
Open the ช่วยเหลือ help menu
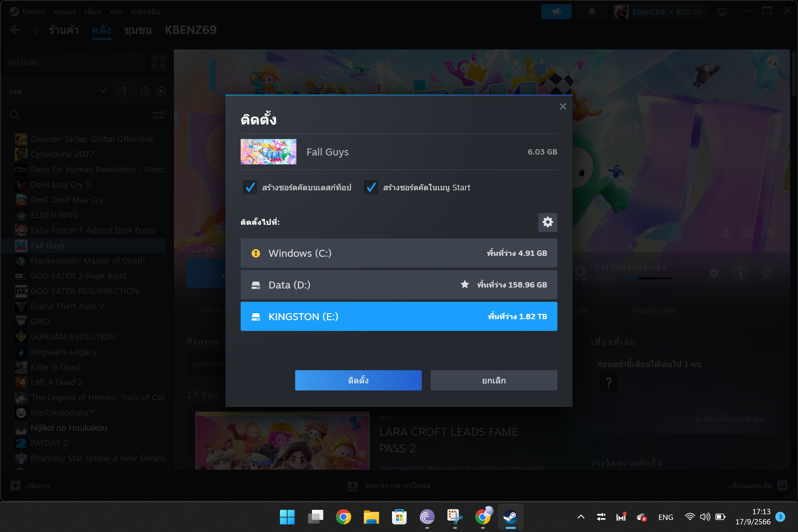[x=146, y=12]
